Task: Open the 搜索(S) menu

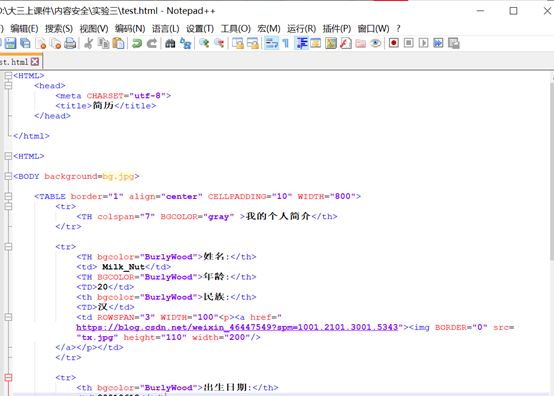Action: (59, 29)
